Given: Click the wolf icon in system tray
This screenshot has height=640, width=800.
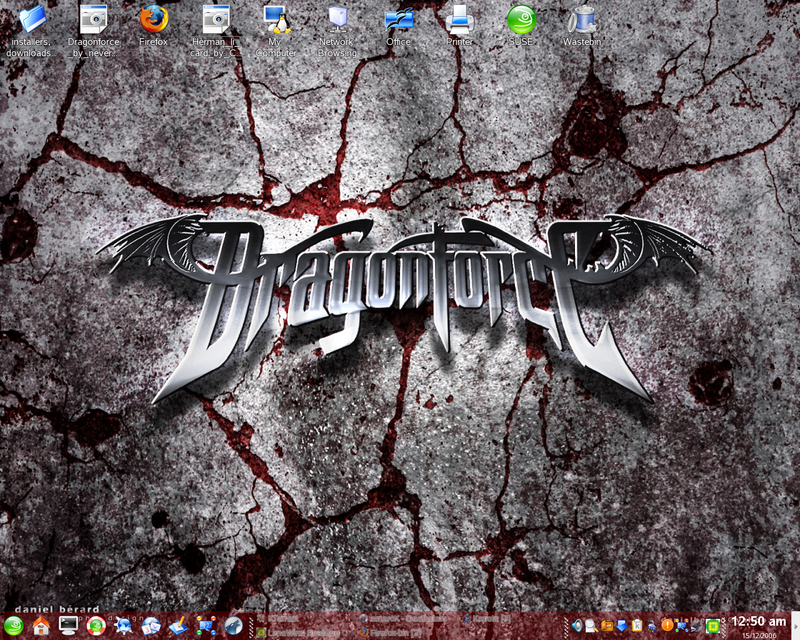Looking at the screenshot, I should [x=697, y=625].
